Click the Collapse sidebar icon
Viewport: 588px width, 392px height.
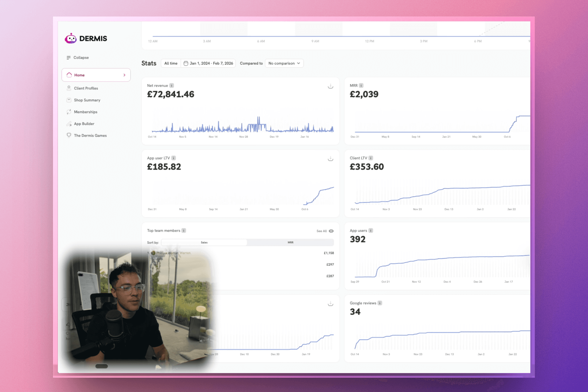coord(69,58)
